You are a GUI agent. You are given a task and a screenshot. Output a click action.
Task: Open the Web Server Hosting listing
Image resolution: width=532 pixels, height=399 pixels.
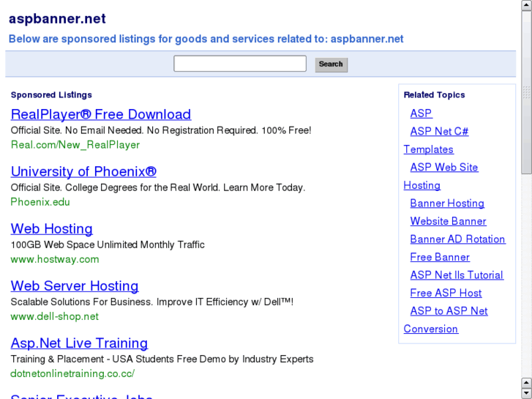pyautogui.click(x=75, y=286)
